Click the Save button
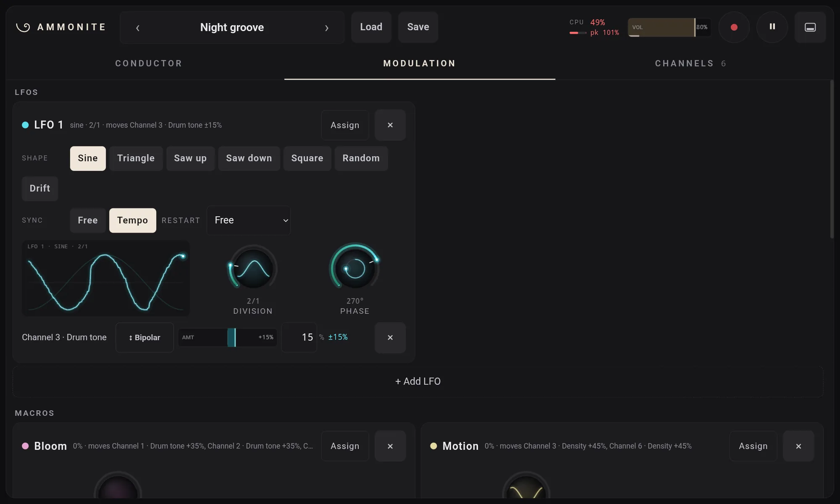The height and width of the screenshot is (504, 840). pos(418,27)
